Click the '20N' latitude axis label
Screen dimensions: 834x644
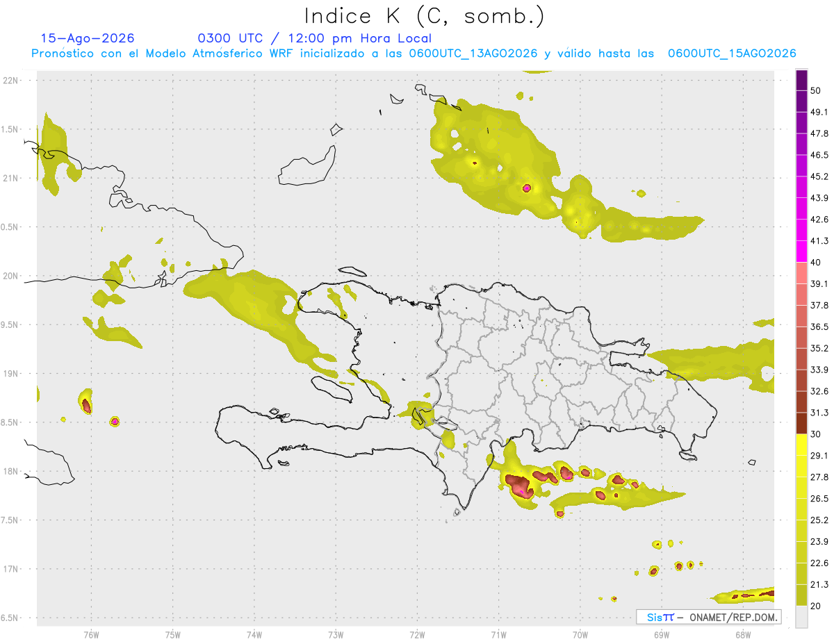pos(10,276)
